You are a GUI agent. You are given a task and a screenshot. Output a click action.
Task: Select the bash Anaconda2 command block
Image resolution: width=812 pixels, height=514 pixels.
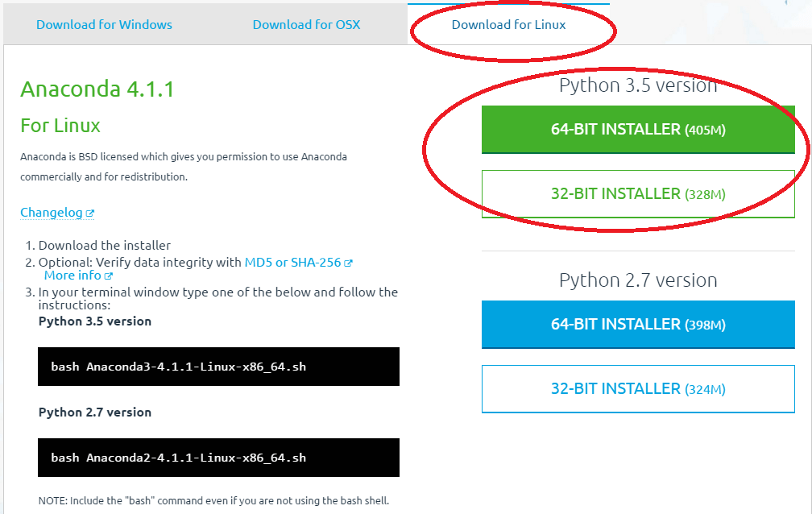coord(218,458)
